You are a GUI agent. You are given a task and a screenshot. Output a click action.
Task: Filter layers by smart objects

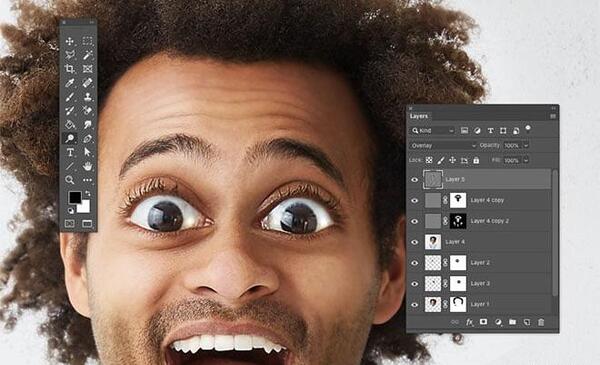515,131
